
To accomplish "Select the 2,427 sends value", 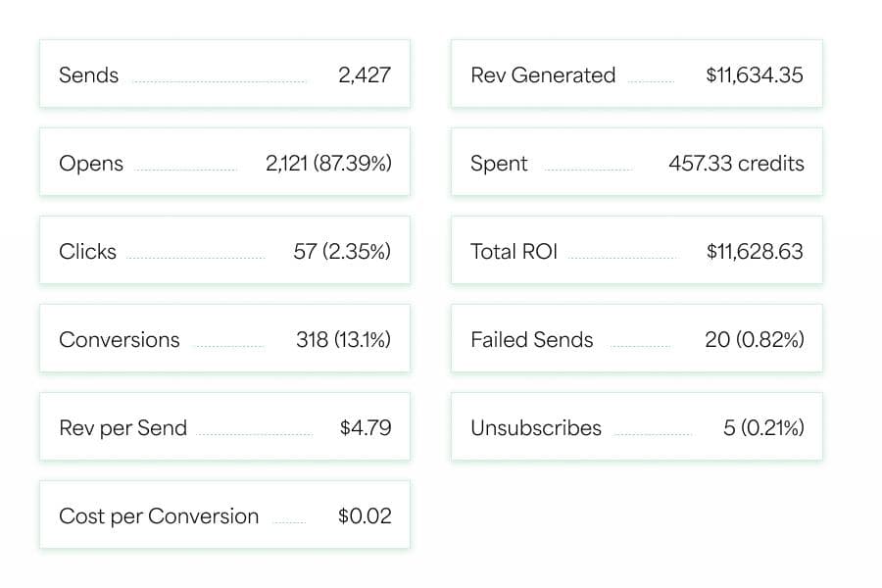I will coord(365,75).
